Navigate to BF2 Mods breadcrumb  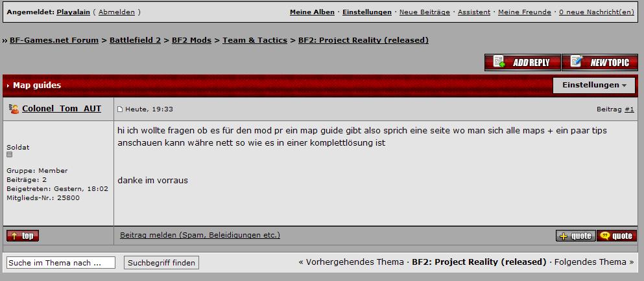[191, 40]
